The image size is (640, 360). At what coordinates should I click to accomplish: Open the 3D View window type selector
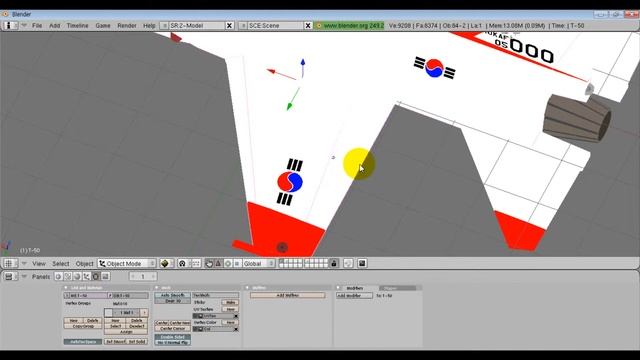[11, 263]
